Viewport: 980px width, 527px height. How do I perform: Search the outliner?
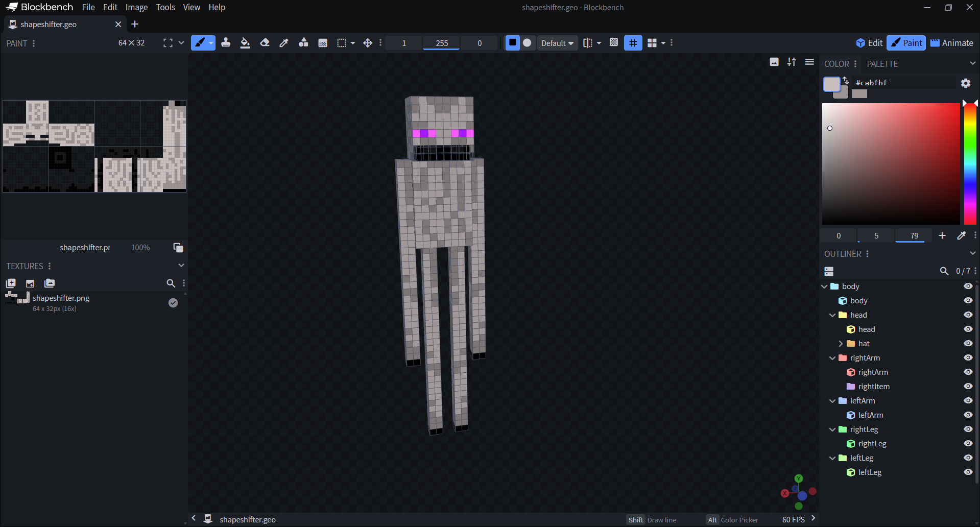tap(944, 271)
